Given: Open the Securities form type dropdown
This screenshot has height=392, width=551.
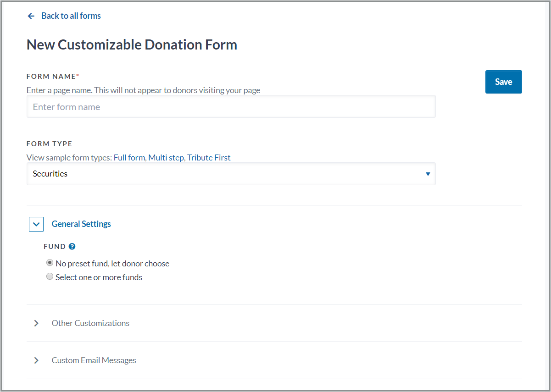Looking at the screenshot, I should point(231,174).
